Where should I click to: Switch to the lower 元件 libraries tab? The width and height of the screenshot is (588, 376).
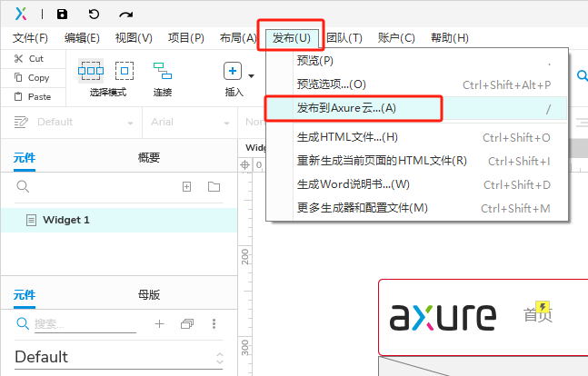click(25, 295)
